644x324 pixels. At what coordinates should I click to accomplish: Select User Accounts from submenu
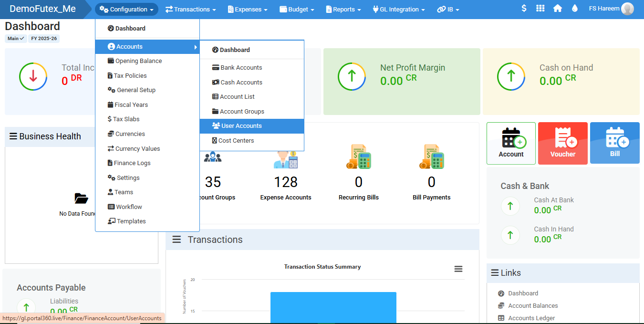tap(241, 126)
